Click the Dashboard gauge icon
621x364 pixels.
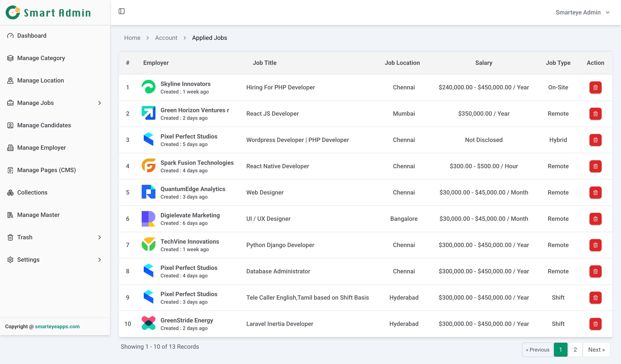pos(10,36)
